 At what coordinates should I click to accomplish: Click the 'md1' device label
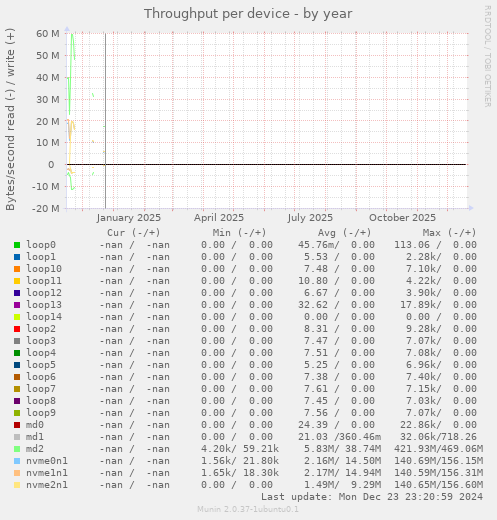[x=35, y=437]
